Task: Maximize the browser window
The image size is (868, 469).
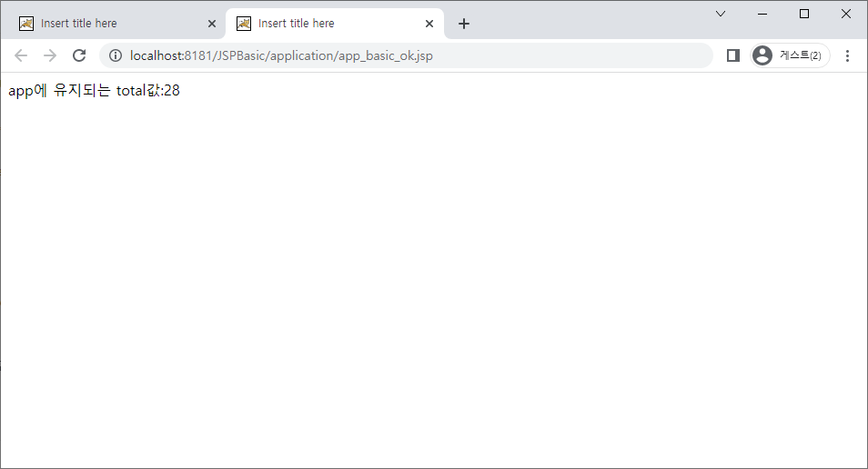Action: [x=804, y=14]
